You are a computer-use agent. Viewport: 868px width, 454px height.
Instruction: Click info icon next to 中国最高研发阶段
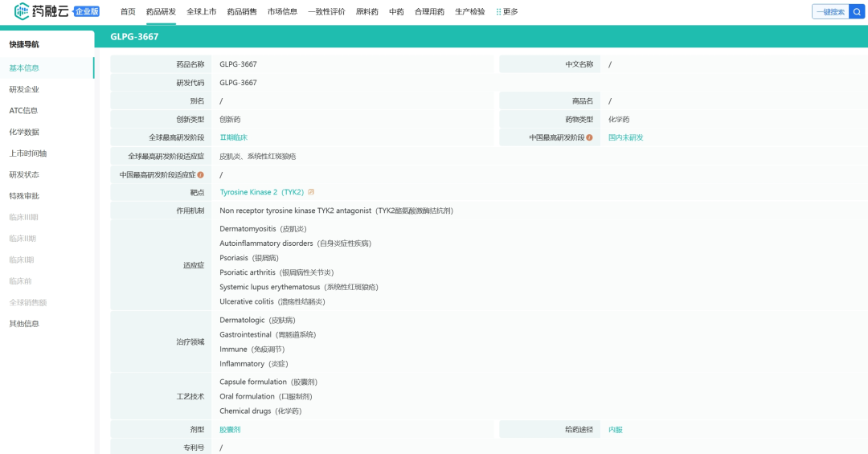click(589, 137)
